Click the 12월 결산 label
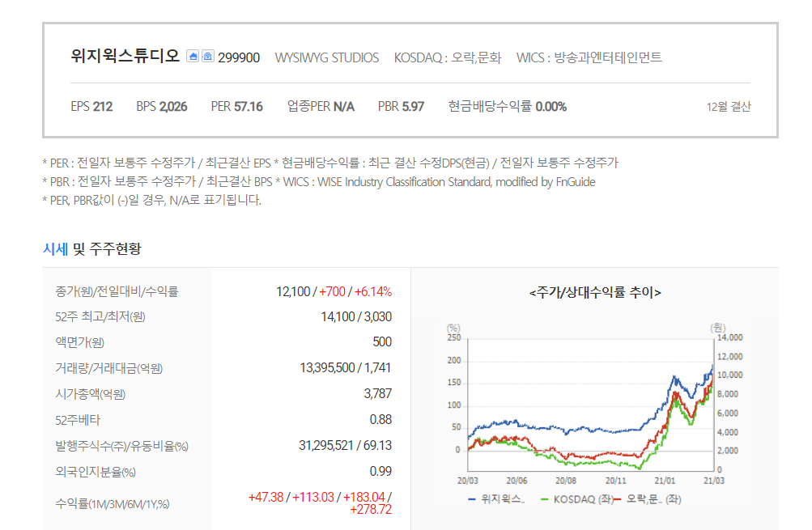 click(x=728, y=107)
